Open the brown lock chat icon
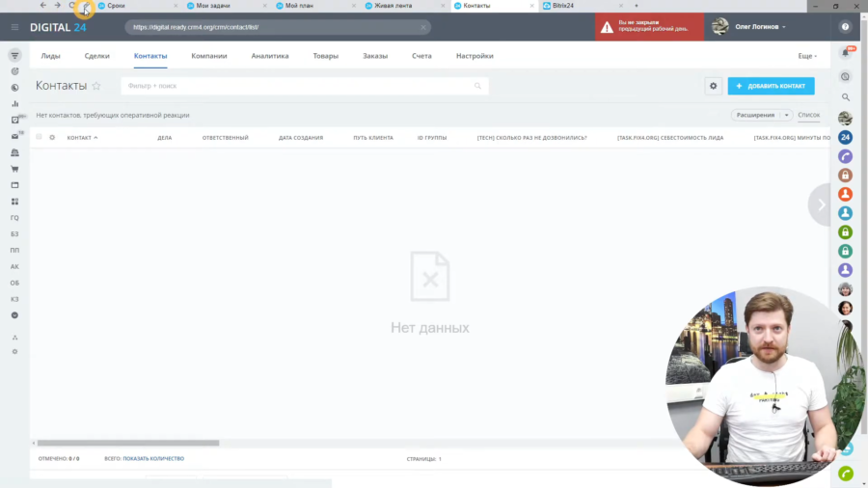 pos(845,176)
